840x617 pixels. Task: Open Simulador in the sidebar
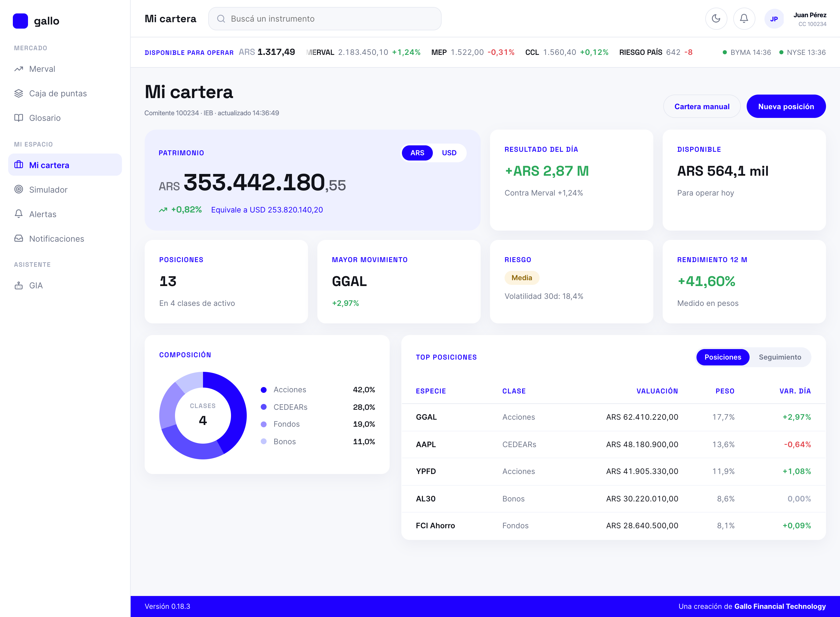pos(65,189)
